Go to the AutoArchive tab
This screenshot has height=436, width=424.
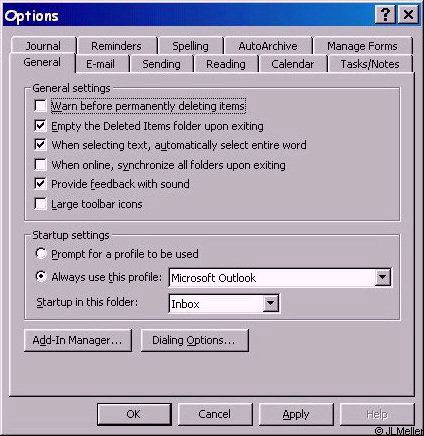[268, 46]
